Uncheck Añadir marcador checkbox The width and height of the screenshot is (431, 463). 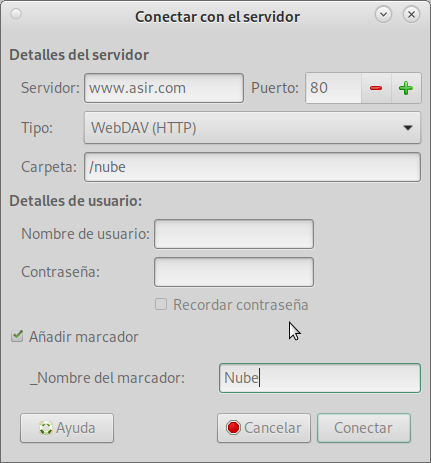coord(17,336)
